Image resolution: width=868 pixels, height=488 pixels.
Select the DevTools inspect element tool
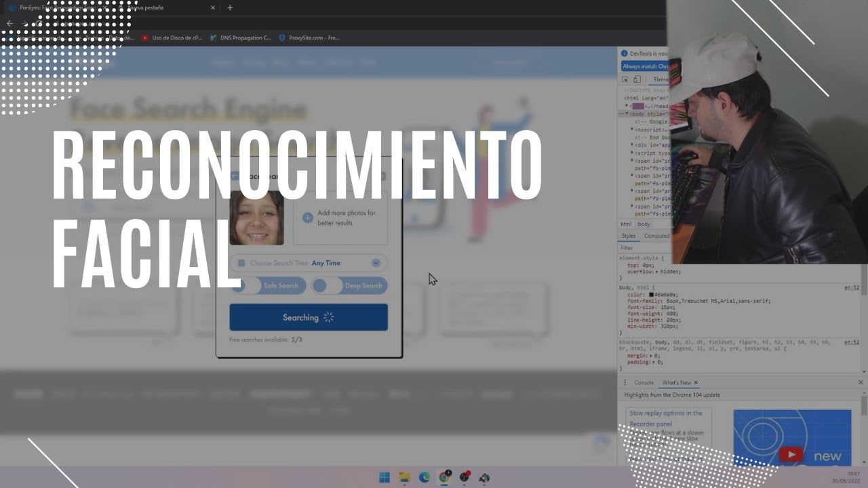tap(625, 80)
